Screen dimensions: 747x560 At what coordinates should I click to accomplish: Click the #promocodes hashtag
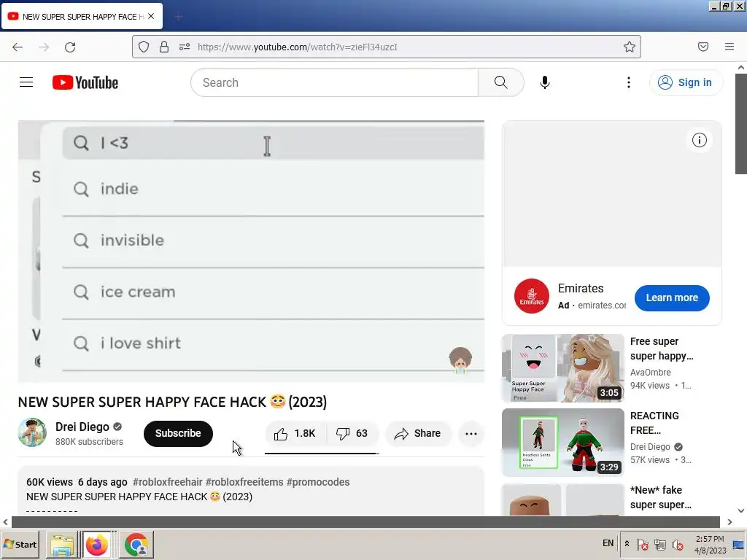coord(318,482)
